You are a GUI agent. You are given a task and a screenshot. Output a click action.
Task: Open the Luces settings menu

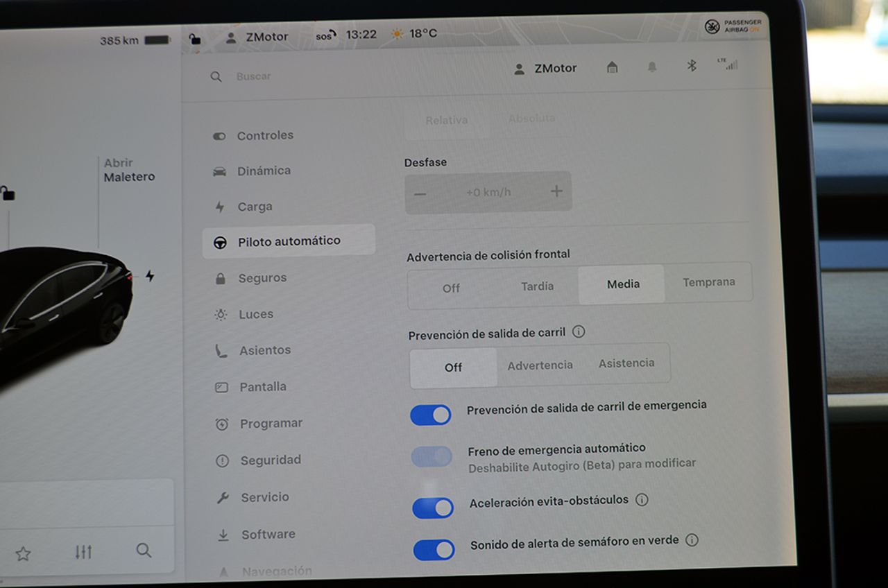click(x=256, y=314)
